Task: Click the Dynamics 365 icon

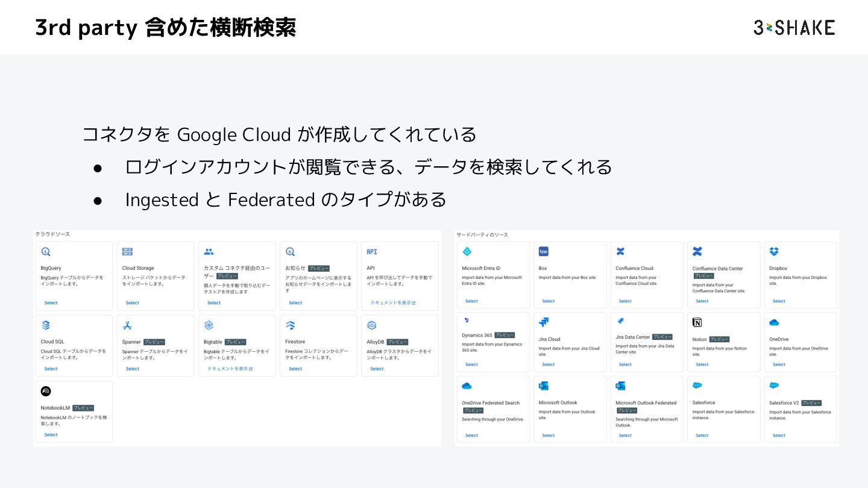Action: click(x=467, y=320)
